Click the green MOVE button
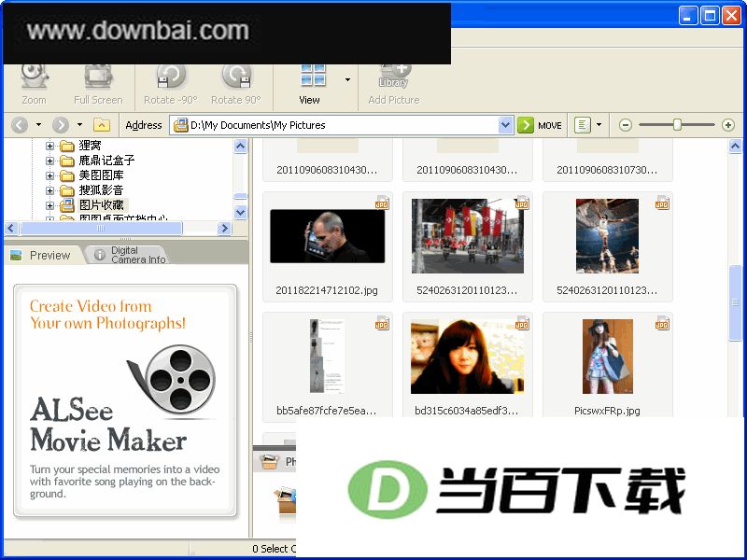Viewport: 747px width, 560px height. (x=540, y=125)
